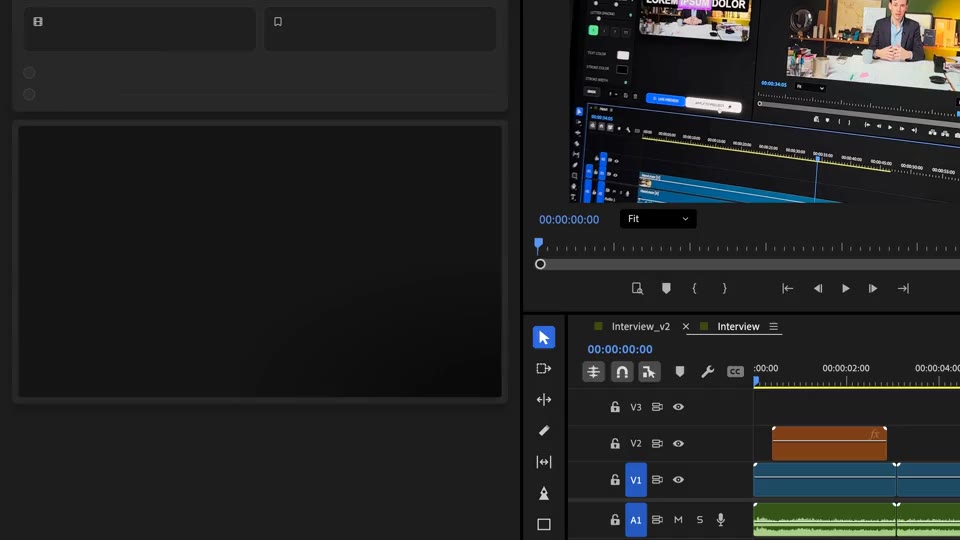Select the Track Select Forward tool

(544, 369)
